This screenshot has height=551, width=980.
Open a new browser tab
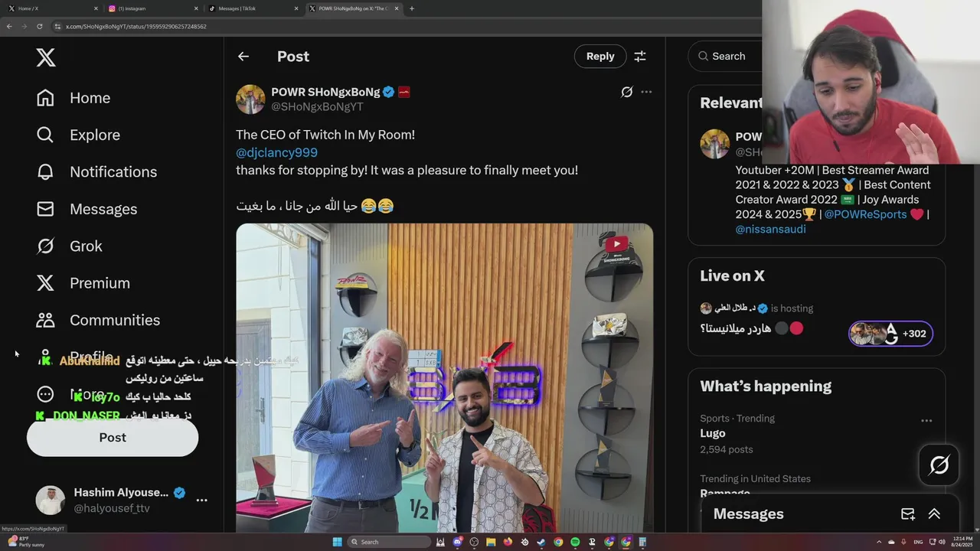pyautogui.click(x=412, y=8)
